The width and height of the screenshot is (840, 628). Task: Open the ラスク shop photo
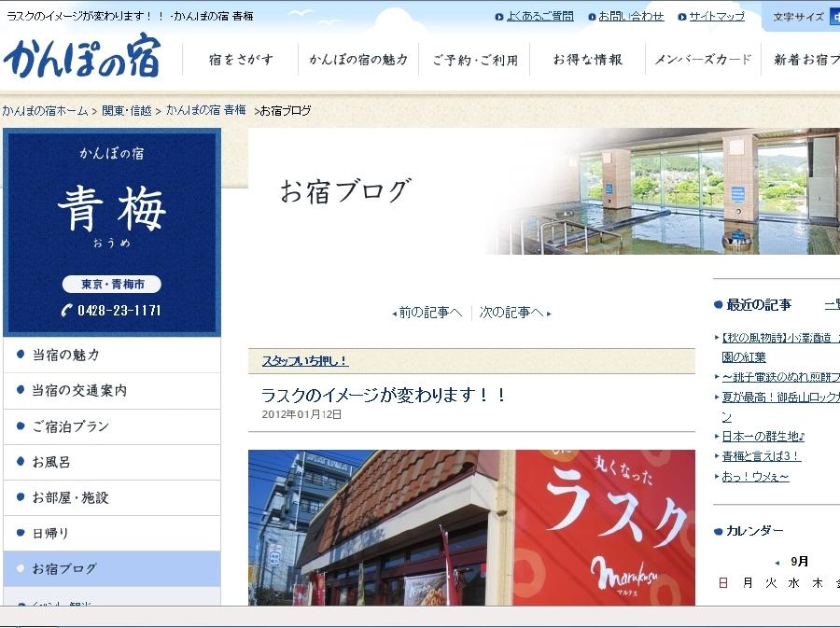tap(471, 527)
